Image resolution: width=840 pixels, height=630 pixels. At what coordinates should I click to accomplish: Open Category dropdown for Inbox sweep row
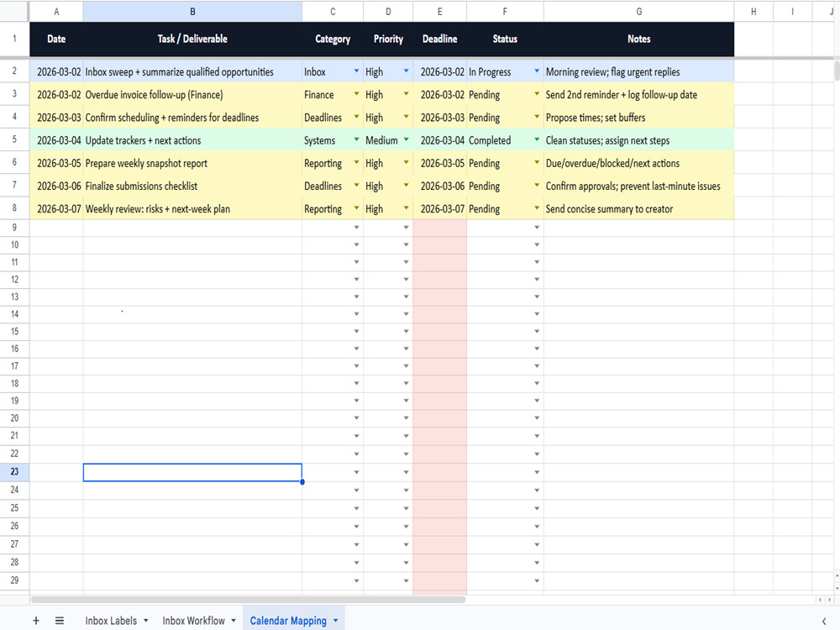356,71
